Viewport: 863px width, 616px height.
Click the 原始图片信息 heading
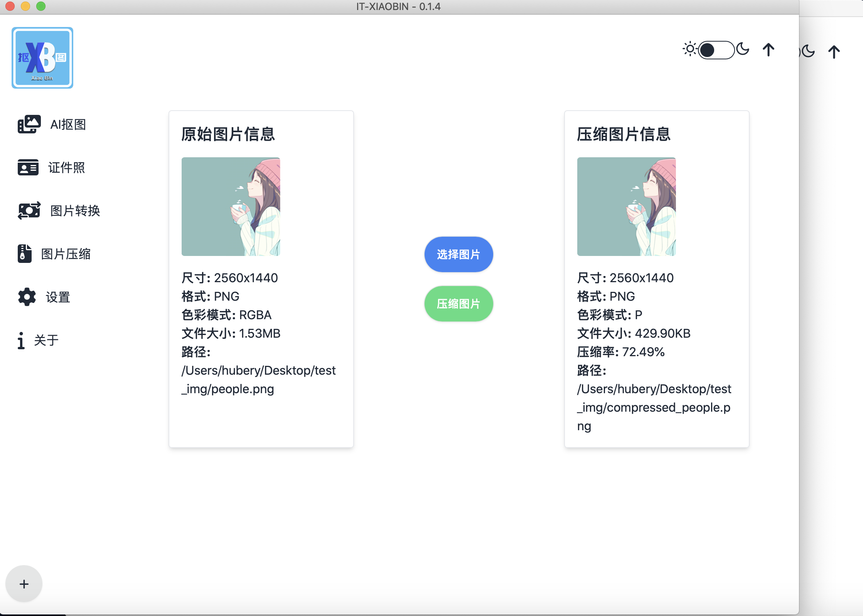(228, 134)
